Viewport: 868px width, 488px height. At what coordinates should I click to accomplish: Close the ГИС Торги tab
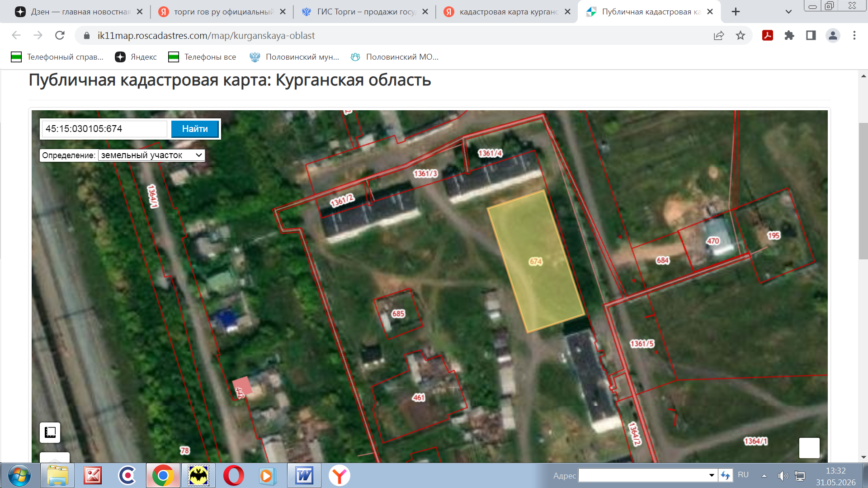425,12
